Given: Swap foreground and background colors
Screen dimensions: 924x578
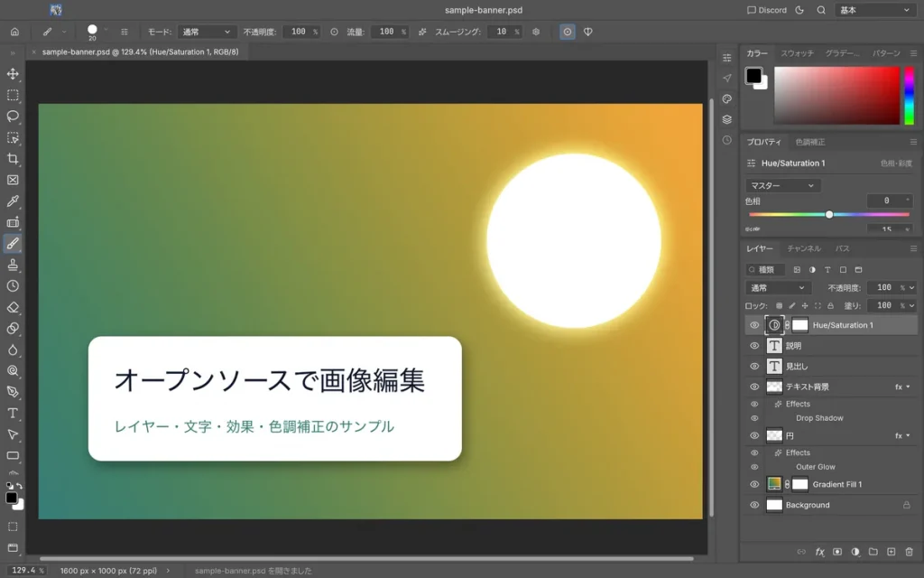Looking at the screenshot, I should [x=20, y=486].
